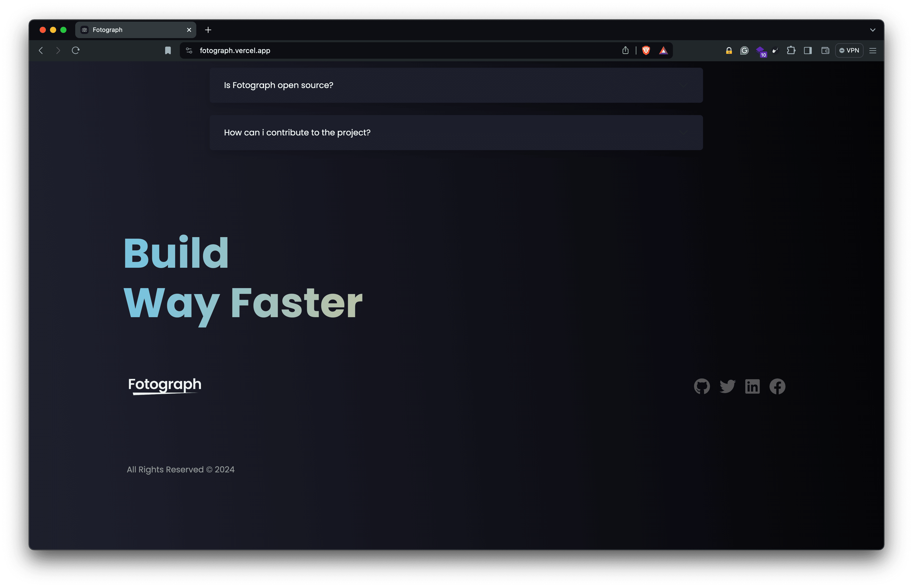This screenshot has width=913, height=588.
Task: Open the Brave Wallet icon
Action: point(825,50)
